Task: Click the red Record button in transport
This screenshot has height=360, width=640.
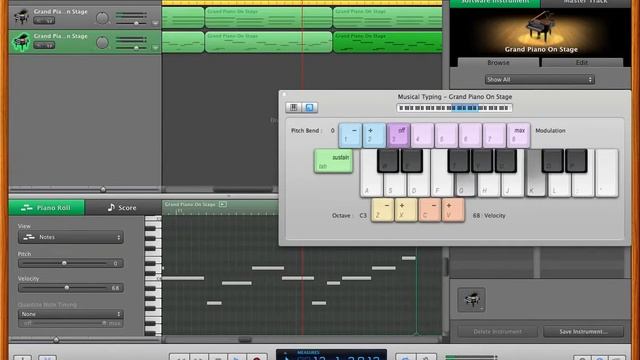Action: point(257,357)
